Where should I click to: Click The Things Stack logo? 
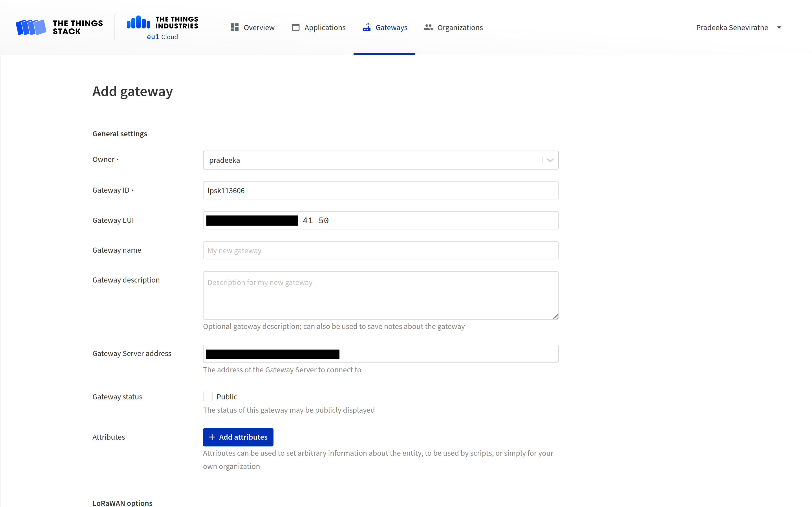59,27
